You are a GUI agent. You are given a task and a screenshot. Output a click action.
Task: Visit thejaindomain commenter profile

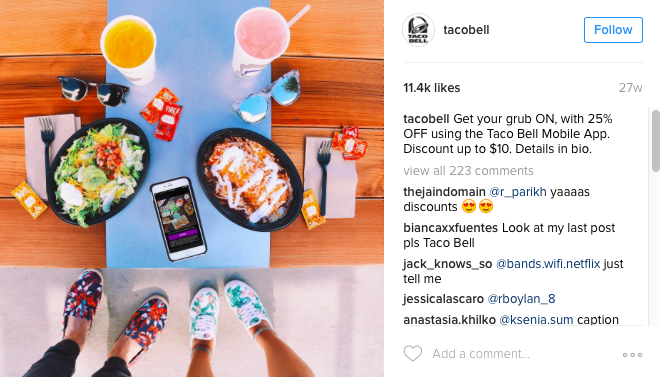[x=444, y=192]
